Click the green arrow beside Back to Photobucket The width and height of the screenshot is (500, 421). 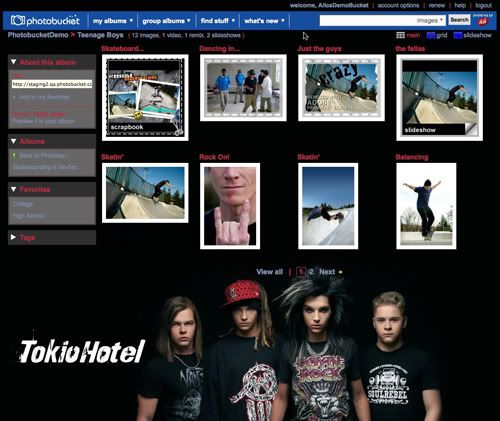[x=14, y=155]
